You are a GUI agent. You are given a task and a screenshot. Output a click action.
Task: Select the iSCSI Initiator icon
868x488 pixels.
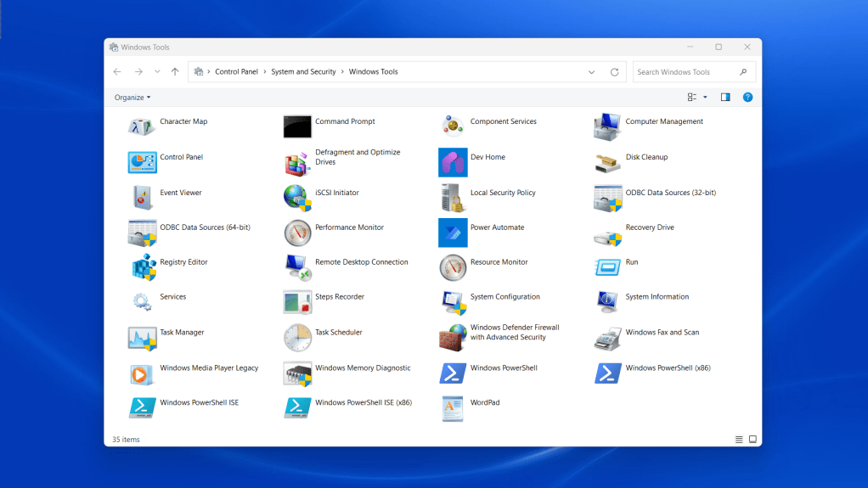point(297,198)
